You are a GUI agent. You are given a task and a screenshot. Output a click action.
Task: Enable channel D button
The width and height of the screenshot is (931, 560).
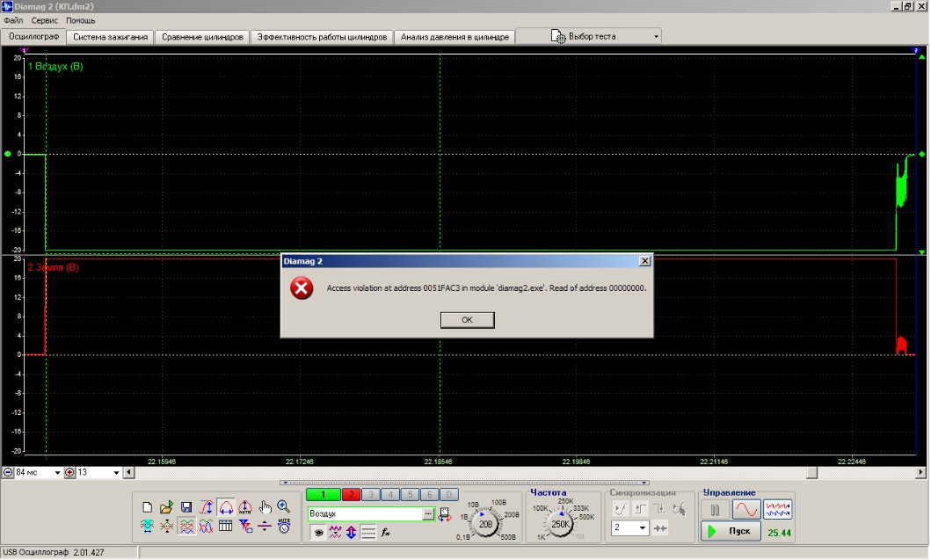(449, 494)
